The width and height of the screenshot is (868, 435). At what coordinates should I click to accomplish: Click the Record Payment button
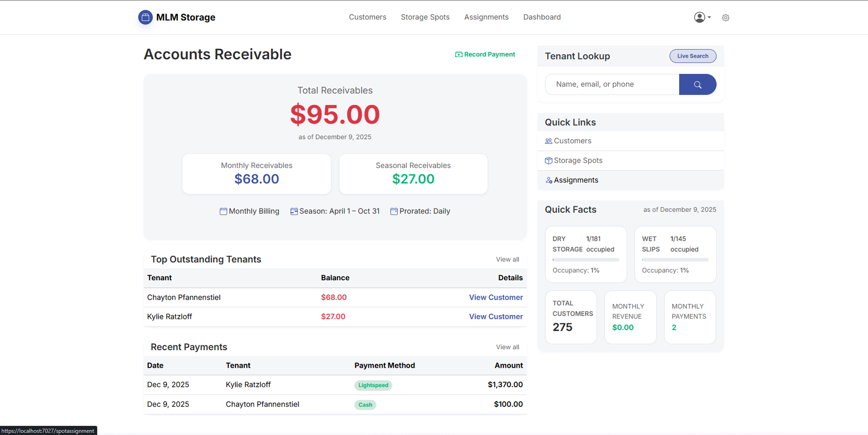[x=485, y=54]
